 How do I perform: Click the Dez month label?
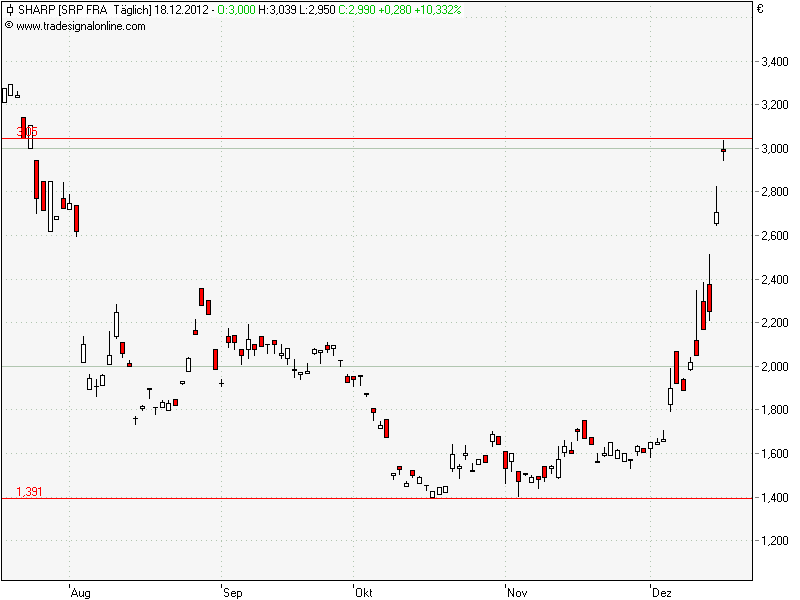pyautogui.click(x=662, y=593)
